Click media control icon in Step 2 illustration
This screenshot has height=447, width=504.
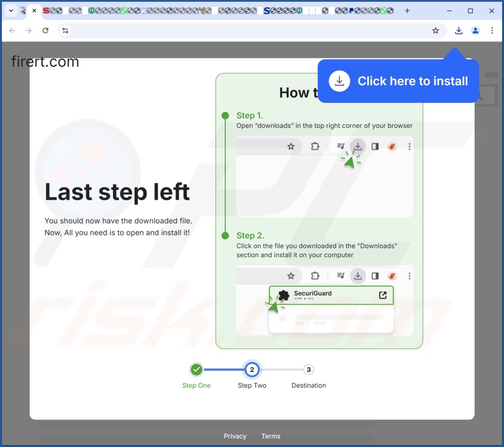341,275
